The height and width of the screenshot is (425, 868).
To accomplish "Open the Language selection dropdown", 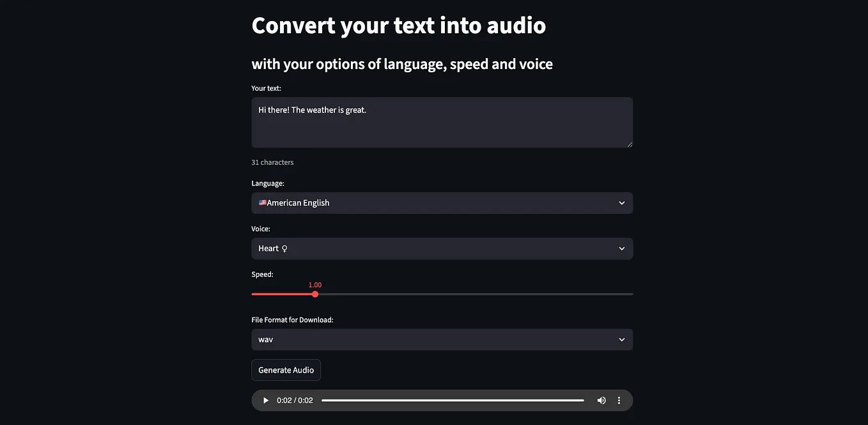I will coord(442,203).
